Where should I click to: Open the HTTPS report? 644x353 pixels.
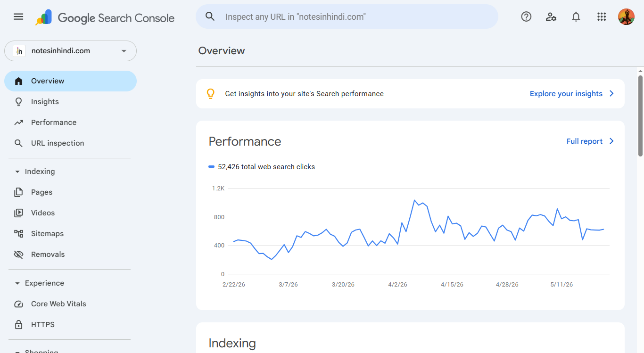pos(70,325)
